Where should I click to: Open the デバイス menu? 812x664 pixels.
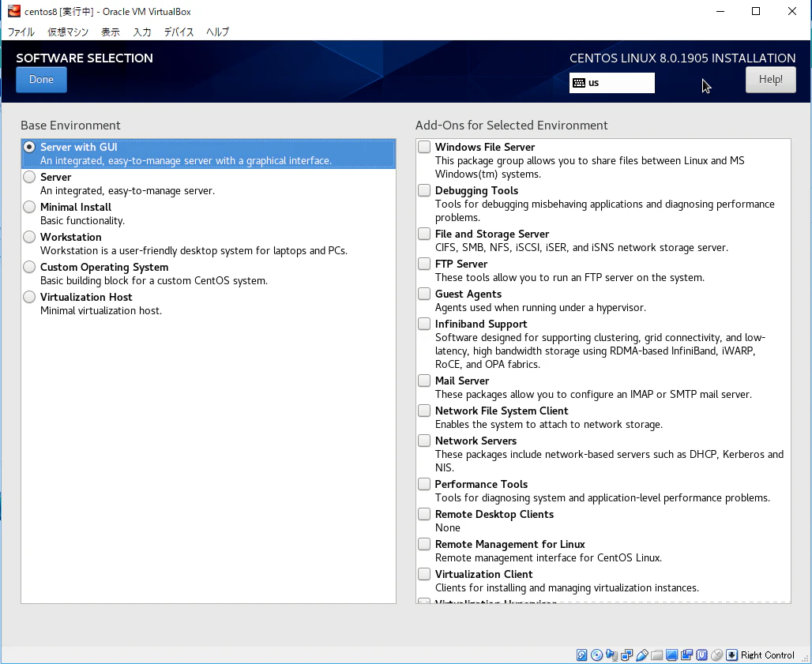(x=179, y=32)
